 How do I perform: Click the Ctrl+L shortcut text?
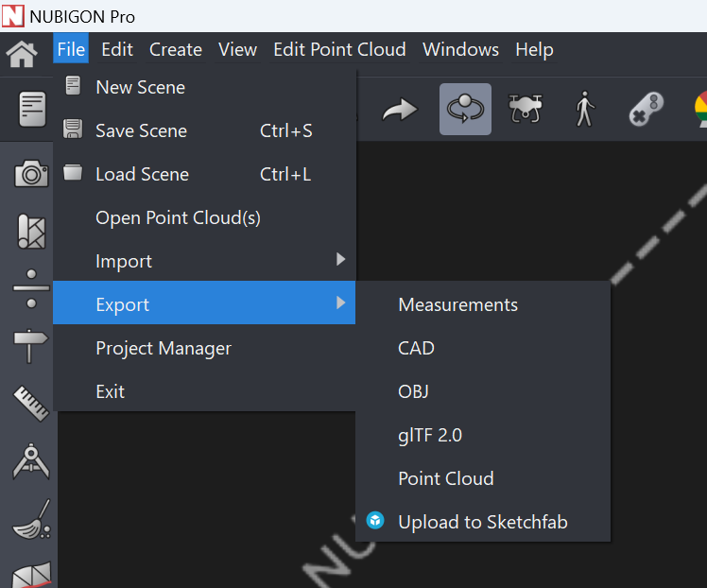click(285, 174)
